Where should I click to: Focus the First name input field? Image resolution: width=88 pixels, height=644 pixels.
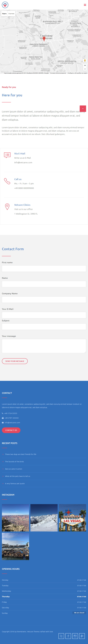click(44, 269)
